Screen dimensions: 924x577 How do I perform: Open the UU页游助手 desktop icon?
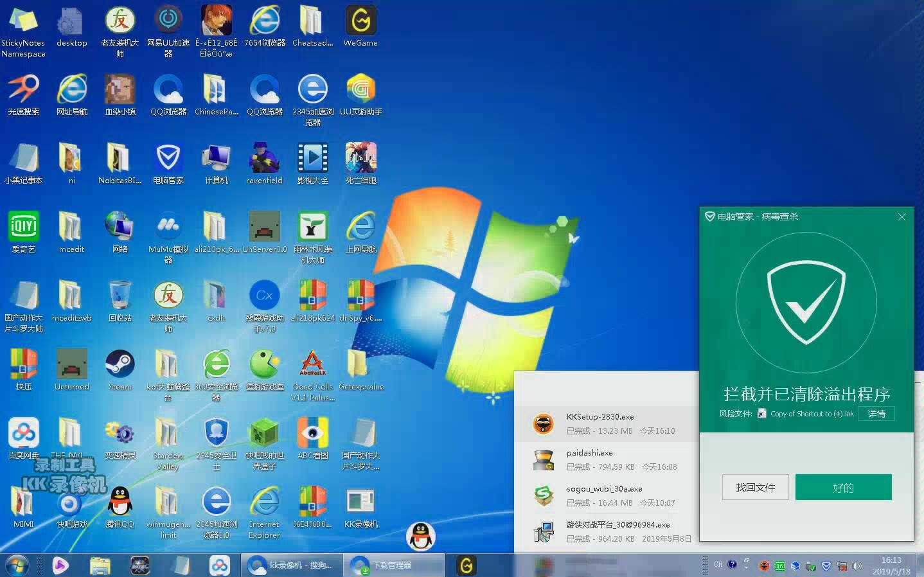[x=360, y=94]
